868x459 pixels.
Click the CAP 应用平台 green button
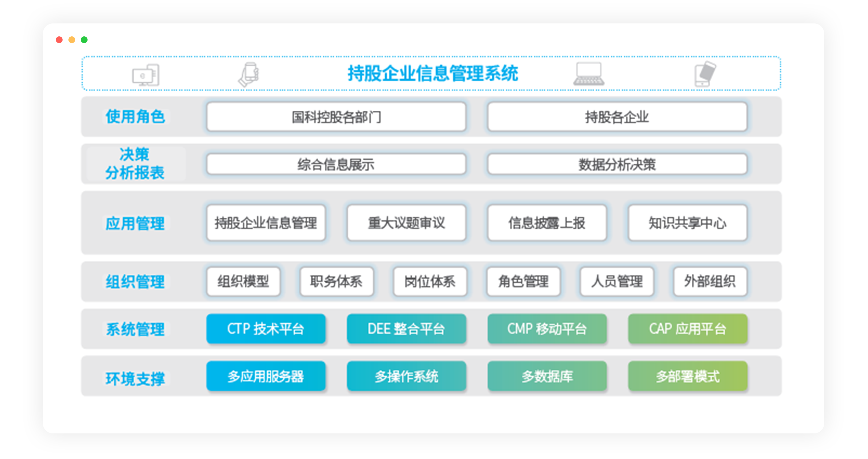(x=687, y=329)
